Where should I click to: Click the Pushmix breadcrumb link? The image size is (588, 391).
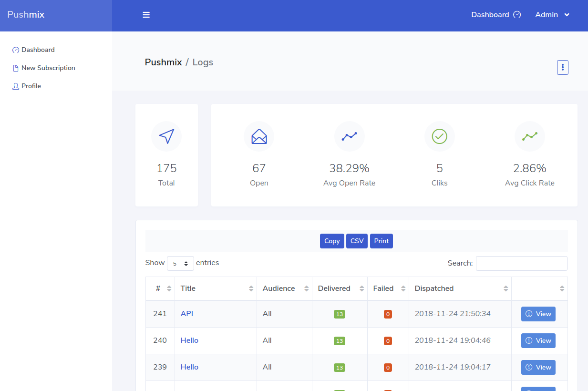tap(164, 62)
